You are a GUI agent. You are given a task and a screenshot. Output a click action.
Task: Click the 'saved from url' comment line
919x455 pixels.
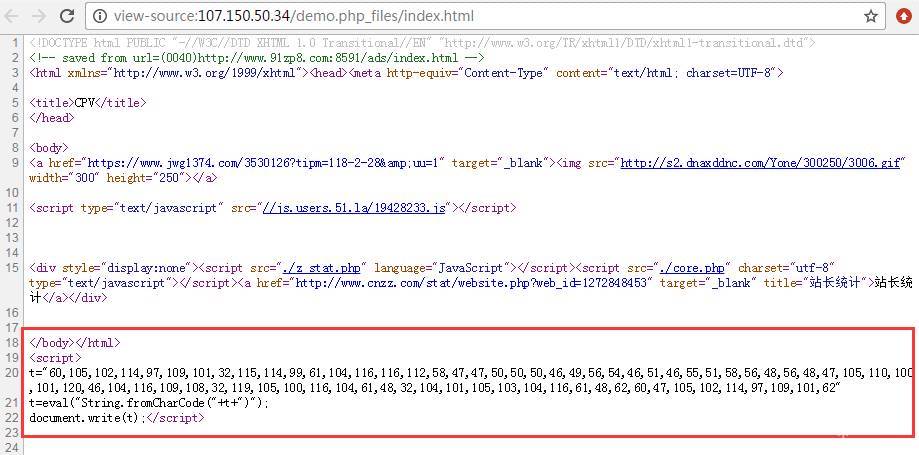click(x=257, y=57)
